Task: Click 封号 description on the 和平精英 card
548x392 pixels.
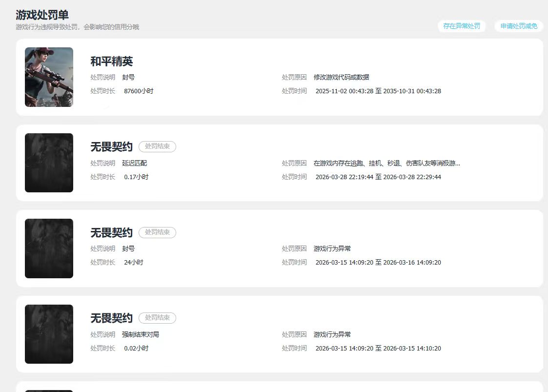Action: [x=128, y=77]
